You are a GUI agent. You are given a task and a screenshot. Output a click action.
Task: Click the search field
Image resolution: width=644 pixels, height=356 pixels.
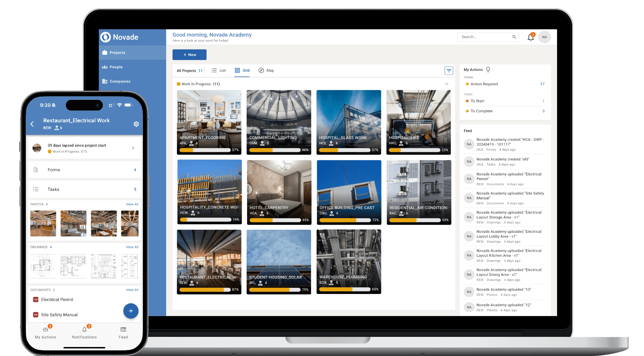[x=488, y=37]
